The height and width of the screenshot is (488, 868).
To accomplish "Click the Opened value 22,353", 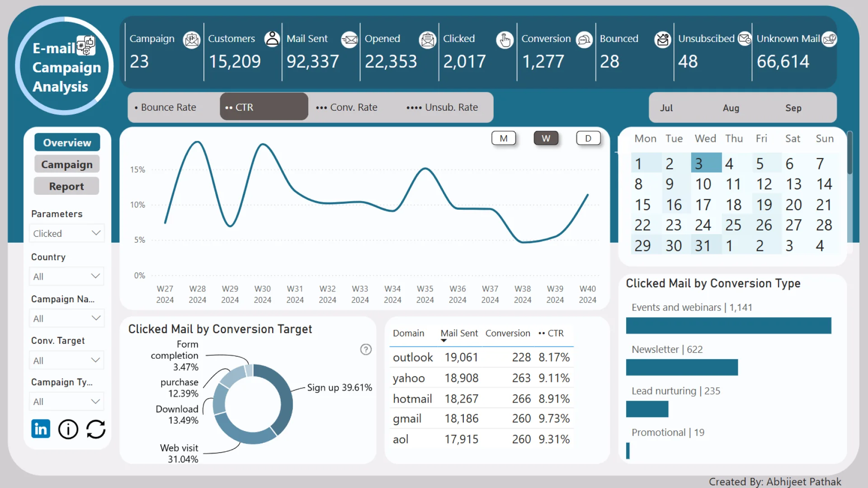I will coord(391,61).
